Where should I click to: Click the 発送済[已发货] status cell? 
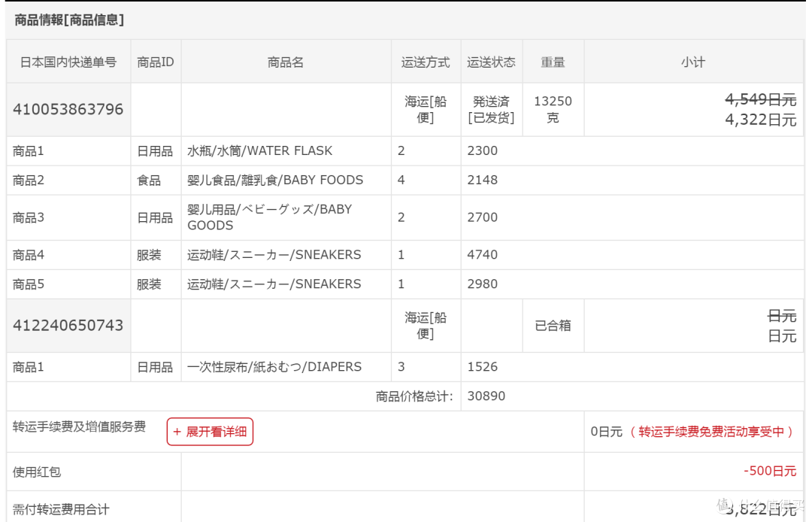(492, 109)
